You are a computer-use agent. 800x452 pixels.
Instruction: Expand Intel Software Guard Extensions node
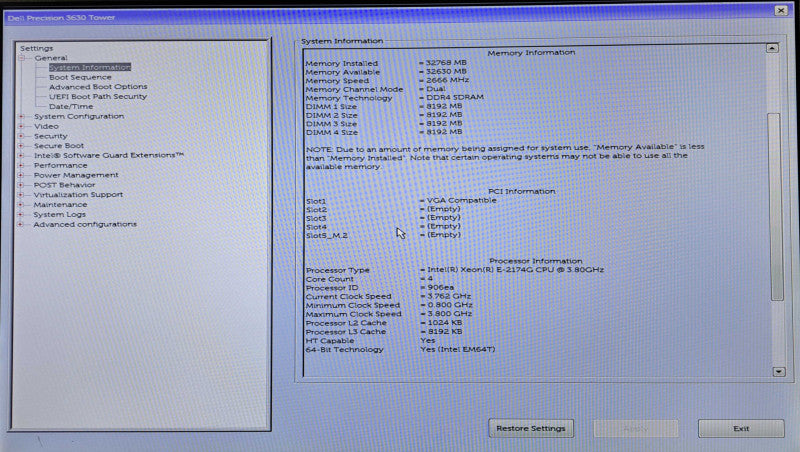(x=21, y=156)
